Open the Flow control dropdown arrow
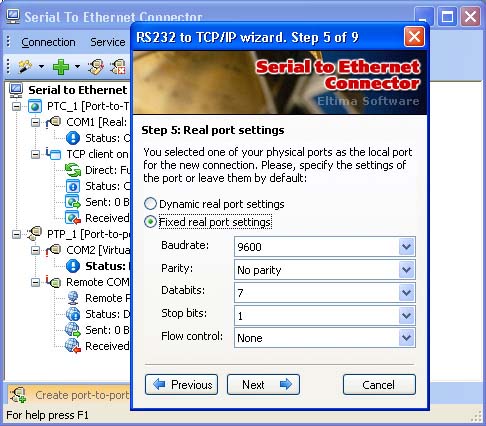 pyautogui.click(x=406, y=338)
